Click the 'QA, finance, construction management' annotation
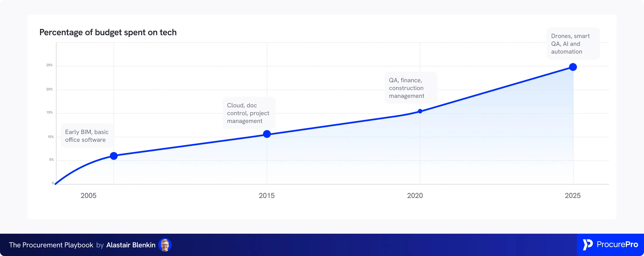 (407, 88)
